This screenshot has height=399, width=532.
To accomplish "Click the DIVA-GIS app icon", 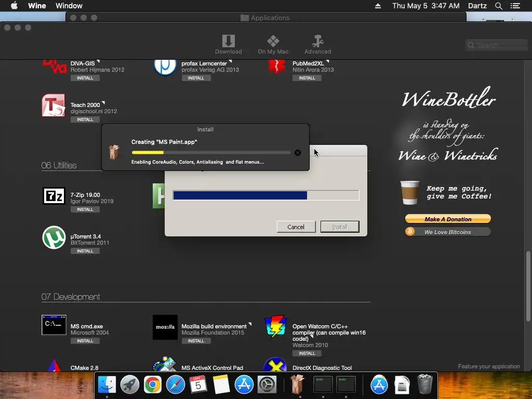I will click(x=54, y=66).
